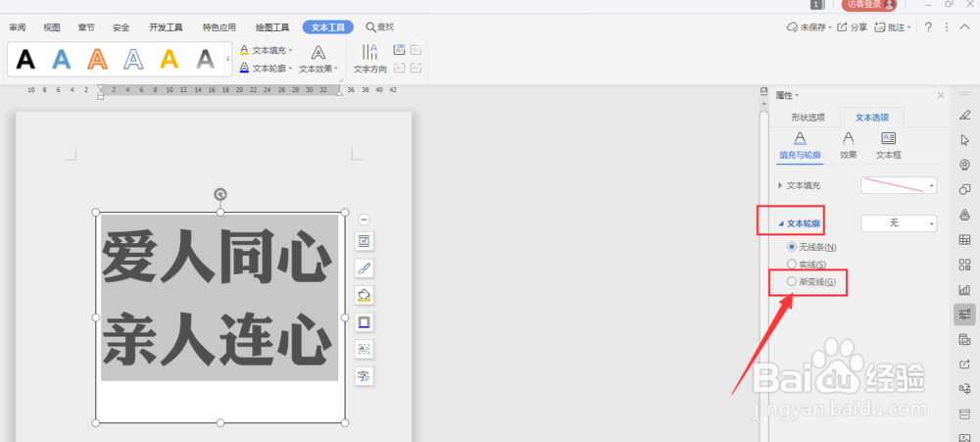
Task: Apply the solid black WordArt style
Action: tap(25, 60)
